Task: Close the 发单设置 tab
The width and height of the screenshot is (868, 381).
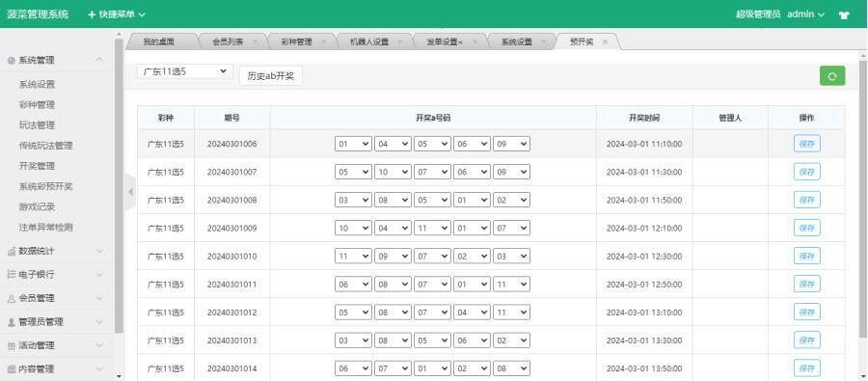Action: (475, 41)
